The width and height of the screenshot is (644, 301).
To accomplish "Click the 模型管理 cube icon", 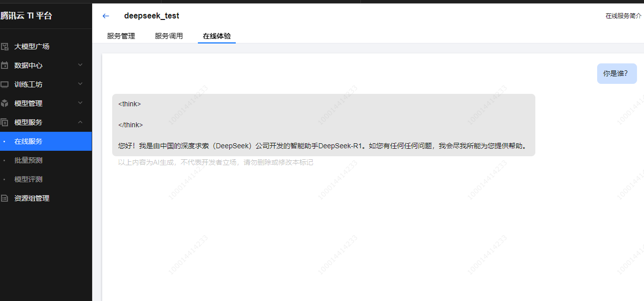I will point(4,103).
